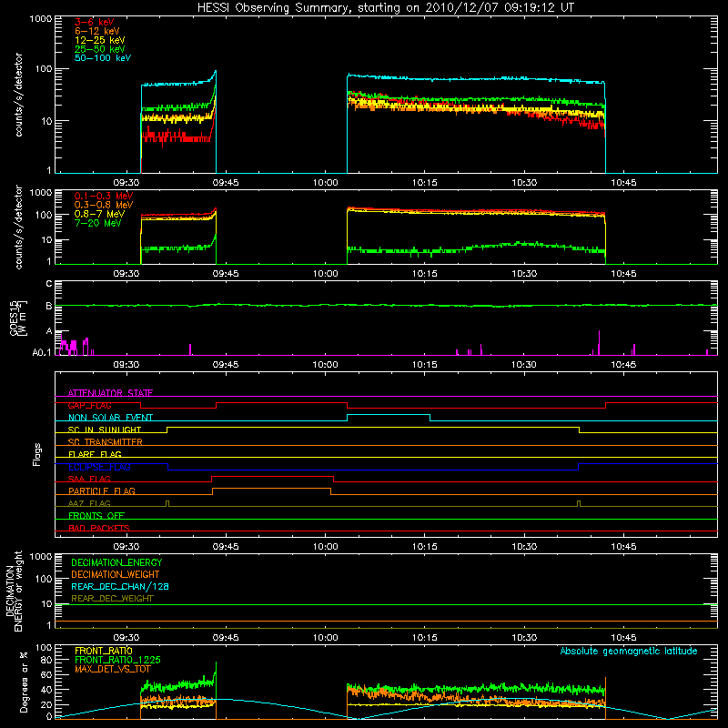Select the SC_IN_SUNLIGHT flag label
The height and width of the screenshot is (728, 728).
pos(105,430)
